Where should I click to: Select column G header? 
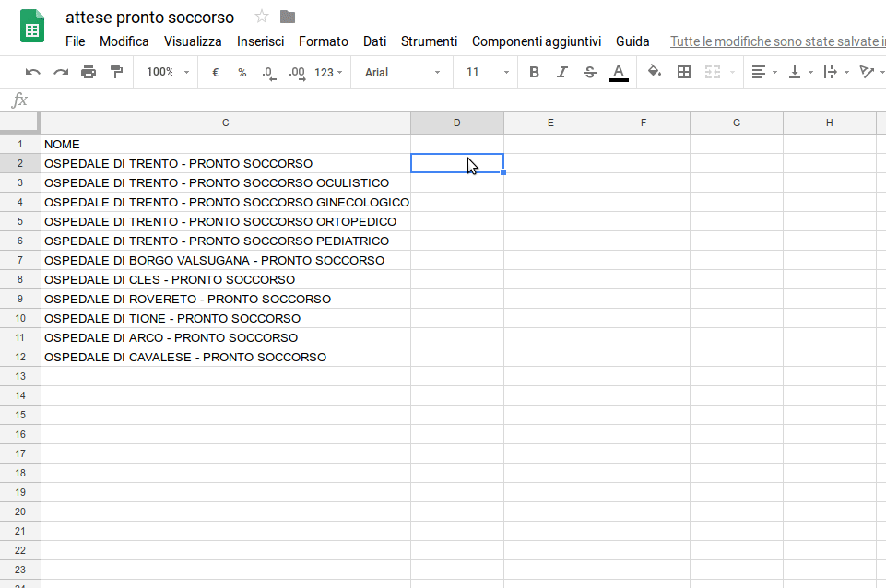tap(737, 123)
